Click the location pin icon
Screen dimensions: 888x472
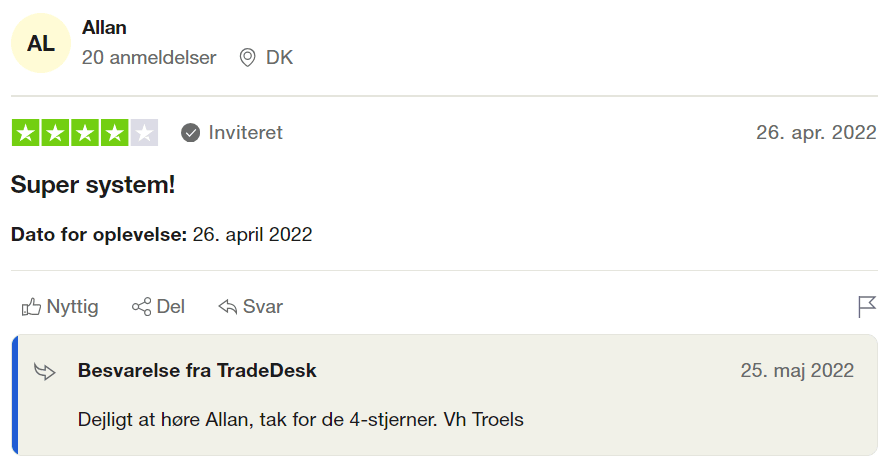[247, 57]
